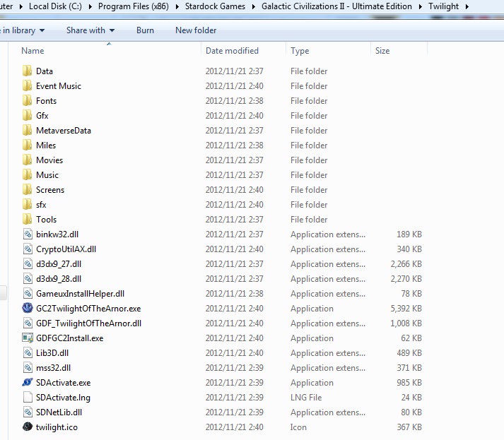Select the GDF_TwilightOfTheArnor.dll file name
The image size is (504, 440).
[89, 323]
